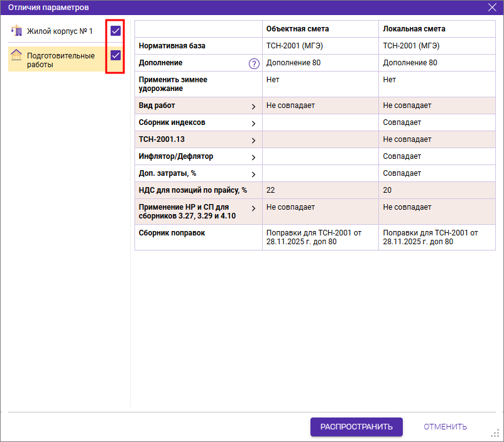Toggle the Подготовительные работы checkbox
This screenshot has height=442, width=504.
116,55
